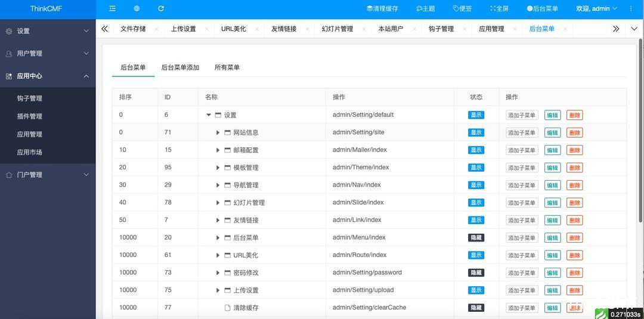644x319 pixels.
Task: Expand the 友情链接 tree row
Action: (218, 220)
